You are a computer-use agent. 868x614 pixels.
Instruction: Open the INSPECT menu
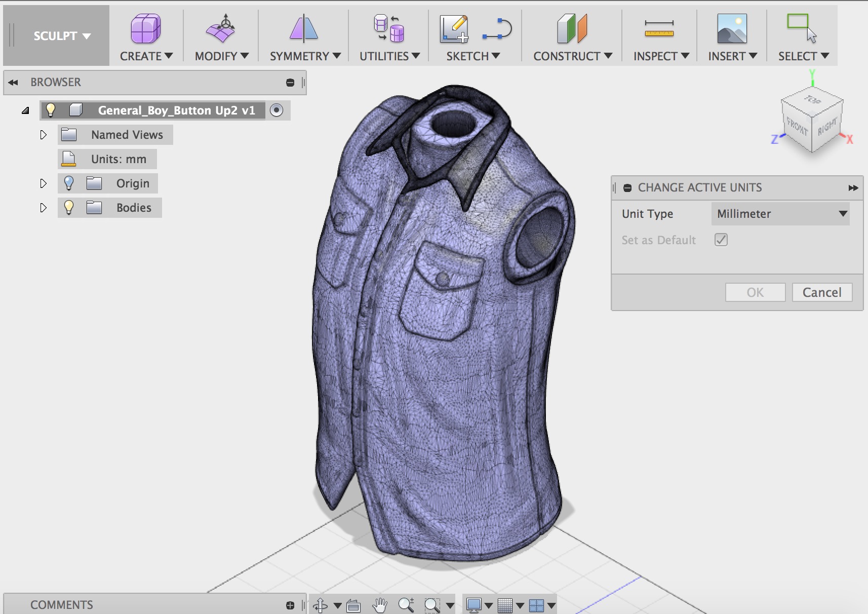click(660, 56)
